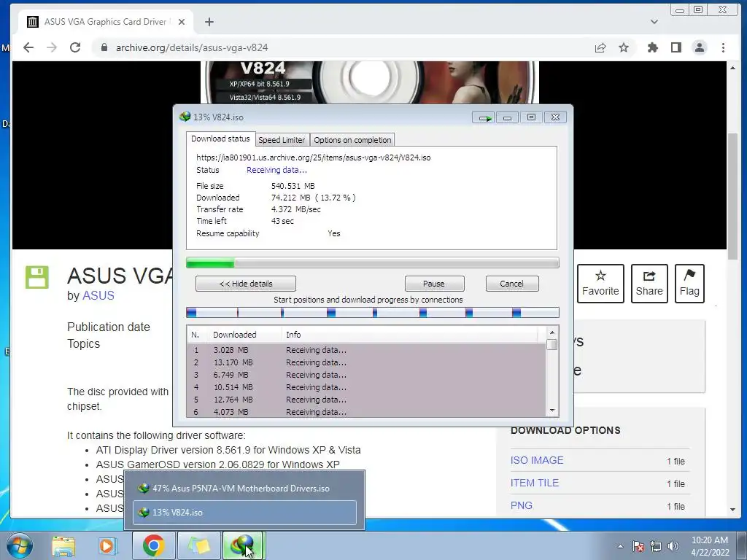Viewport: 747px width, 560px height.
Task: Click the taskbar clock showing 10:20 AM
Action: pos(710,546)
